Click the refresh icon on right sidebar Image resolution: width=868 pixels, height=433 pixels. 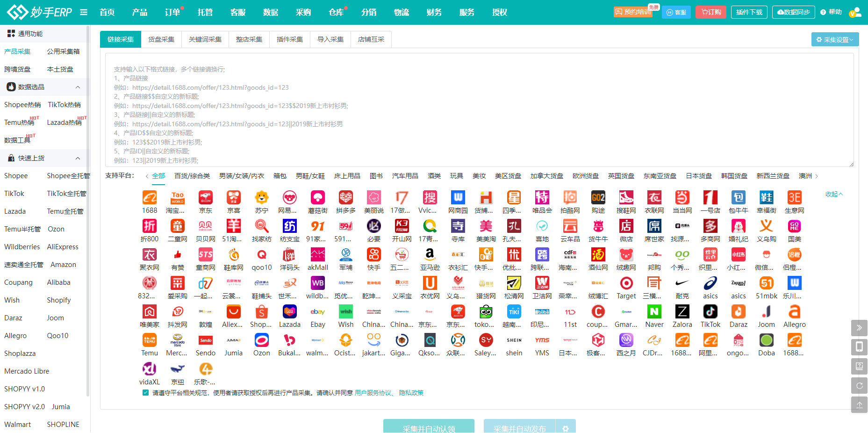tap(859, 386)
